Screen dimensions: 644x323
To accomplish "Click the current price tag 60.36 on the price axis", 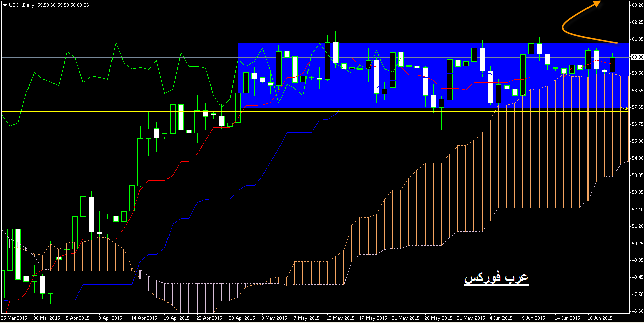I will [x=637, y=57].
